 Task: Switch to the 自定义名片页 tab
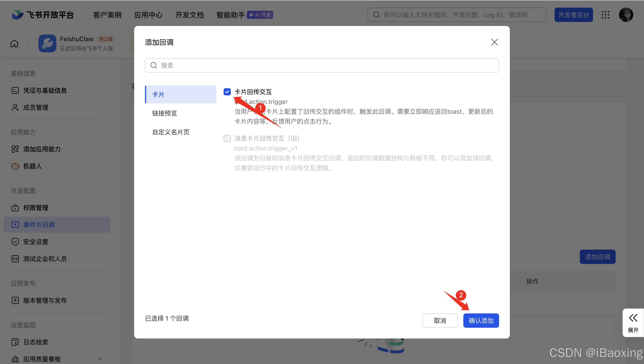tap(171, 132)
